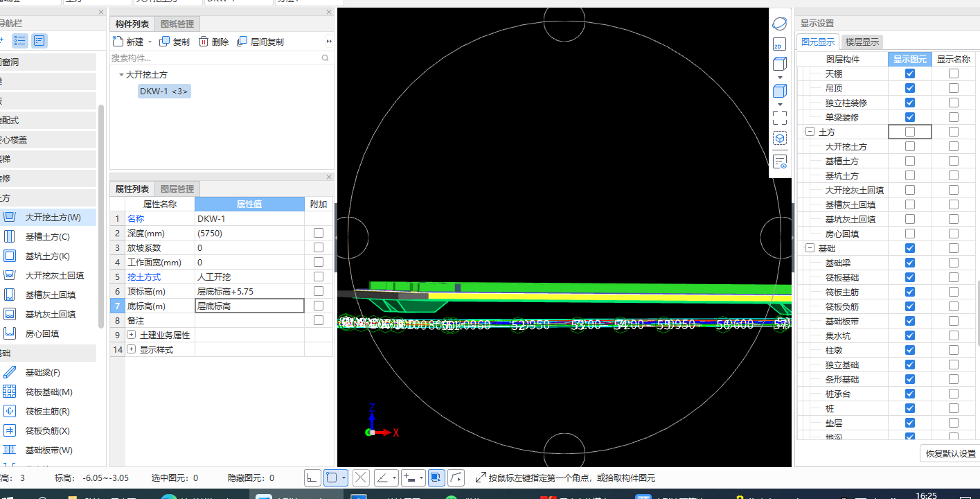The height and width of the screenshot is (499, 980).
Task: Click the 层间复制 button
Action: point(260,42)
